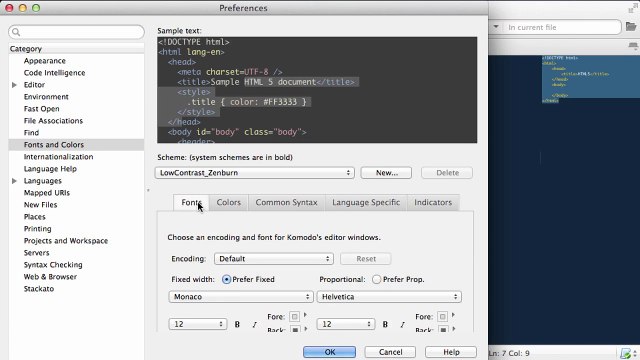Switch to the Common Syntax tab

point(286,202)
